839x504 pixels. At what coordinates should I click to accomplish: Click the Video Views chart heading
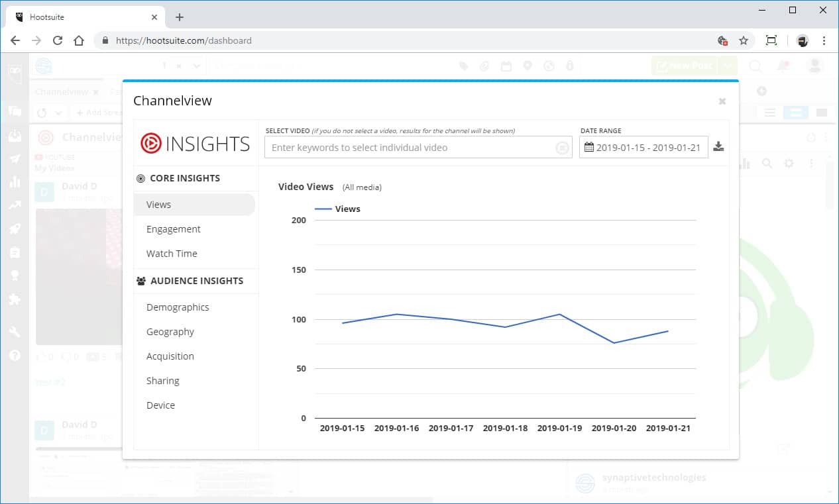tap(306, 187)
